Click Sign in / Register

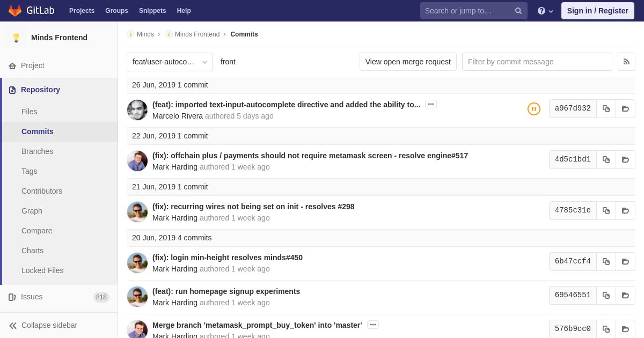point(598,11)
